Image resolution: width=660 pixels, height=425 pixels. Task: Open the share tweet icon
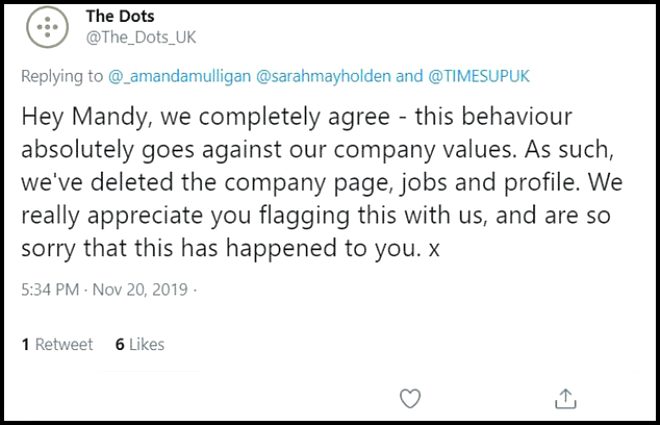pyautogui.click(x=565, y=398)
